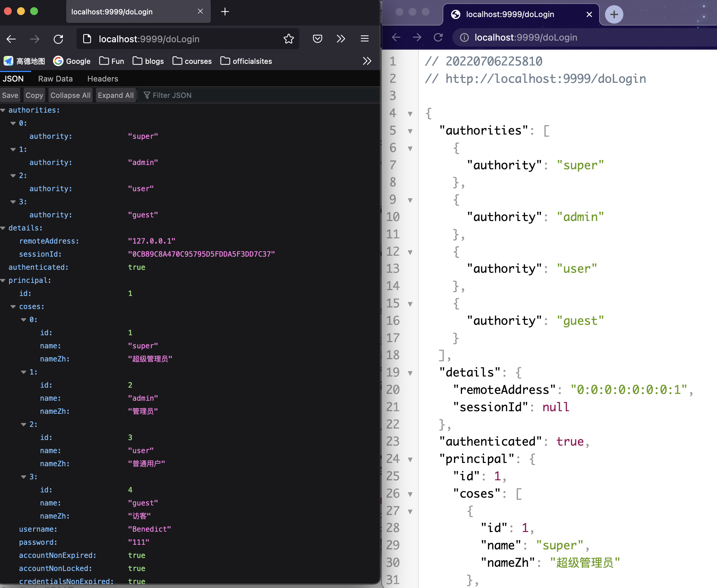717x588 pixels.
Task: Open the Firefox hamburger menu
Action: tap(364, 39)
